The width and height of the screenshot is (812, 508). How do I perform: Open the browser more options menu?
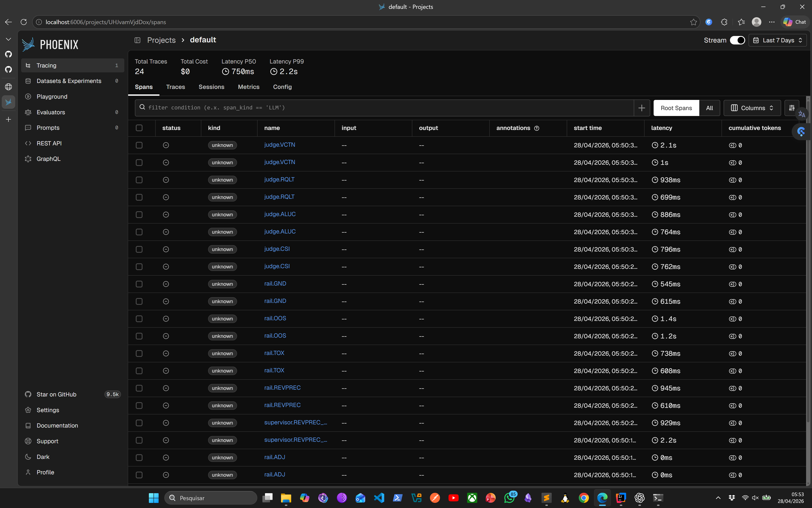point(772,22)
